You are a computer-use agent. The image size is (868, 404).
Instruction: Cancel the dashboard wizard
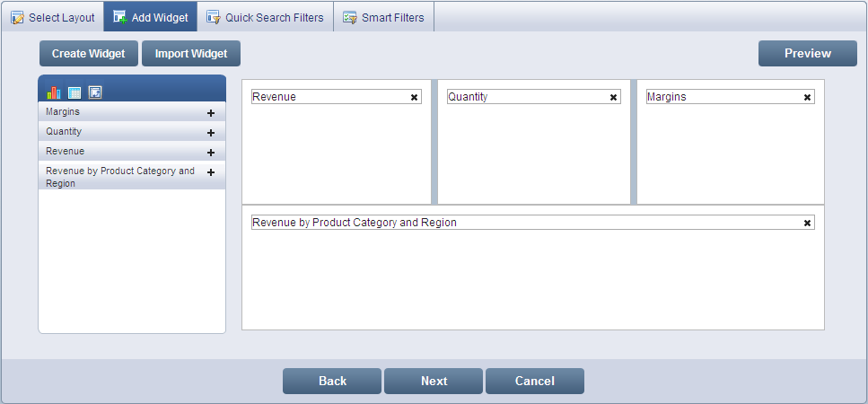534,382
